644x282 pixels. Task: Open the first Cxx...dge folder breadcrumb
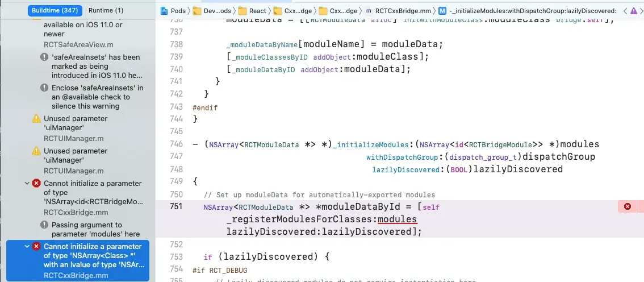point(292,11)
